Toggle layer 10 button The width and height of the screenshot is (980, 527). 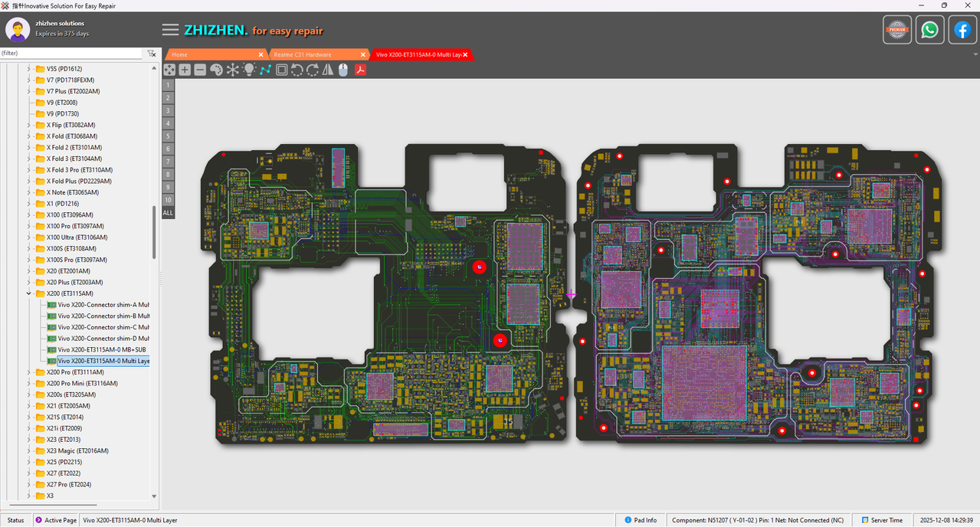coord(168,200)
